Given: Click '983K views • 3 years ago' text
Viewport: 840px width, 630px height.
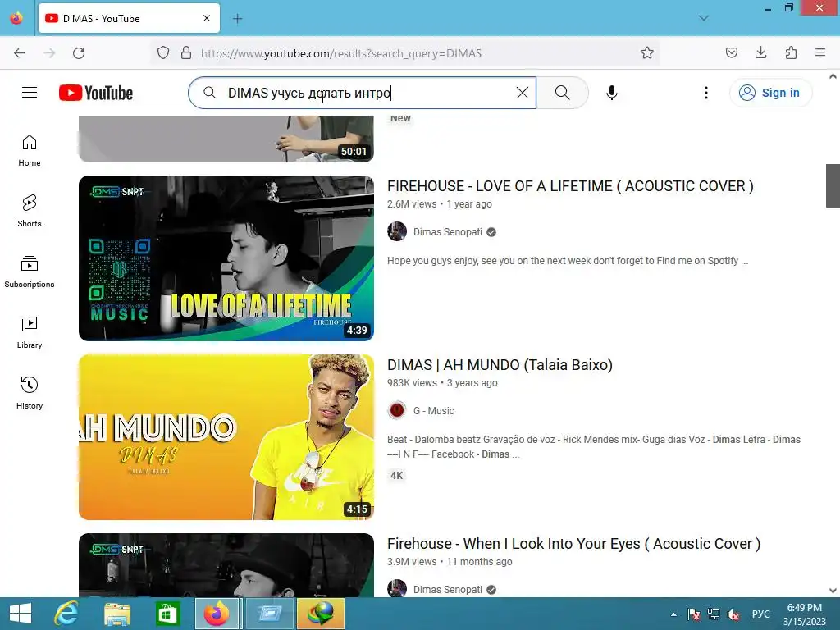Looking at the screenshot, I should click(x=442, y=383).
